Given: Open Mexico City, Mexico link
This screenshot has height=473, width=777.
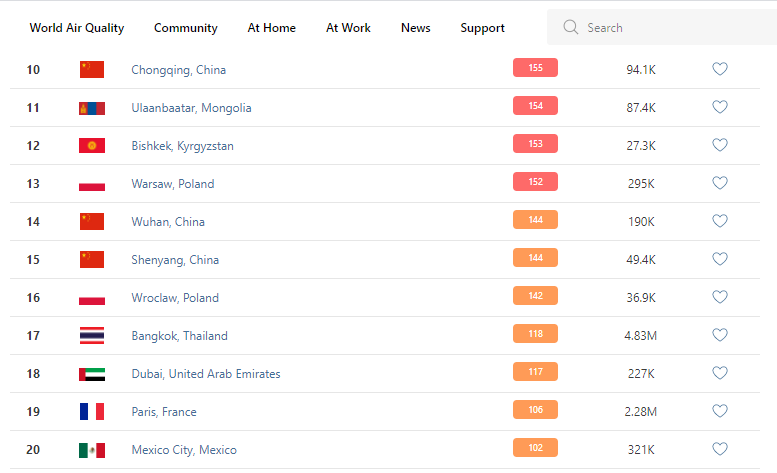Looking at the screenshot, I should click(184, 450).
